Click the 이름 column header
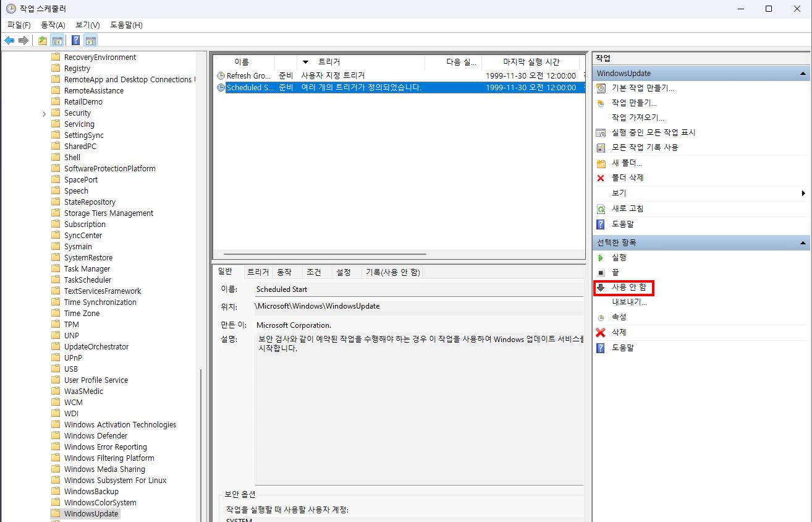Image resolution: width=812 pixels, height=522 pixels. [x=244, y=62]
